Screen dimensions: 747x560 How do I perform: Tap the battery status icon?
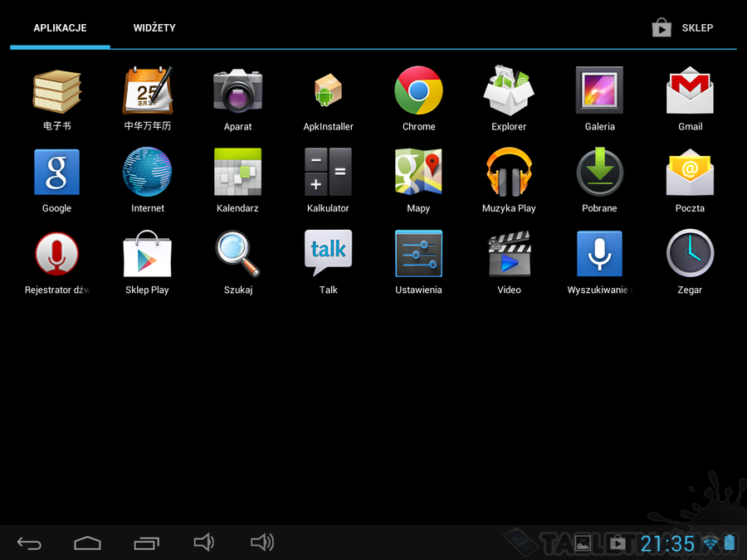[x=730, y=543]
